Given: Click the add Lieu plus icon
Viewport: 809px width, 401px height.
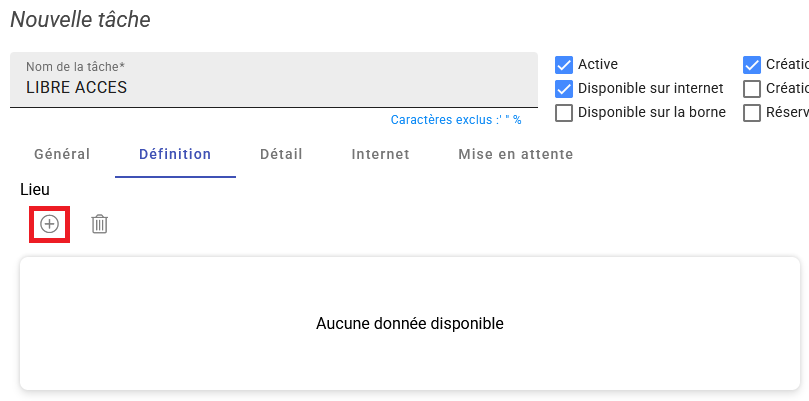Looking at the screenshot, I should (x=49, y=224).
